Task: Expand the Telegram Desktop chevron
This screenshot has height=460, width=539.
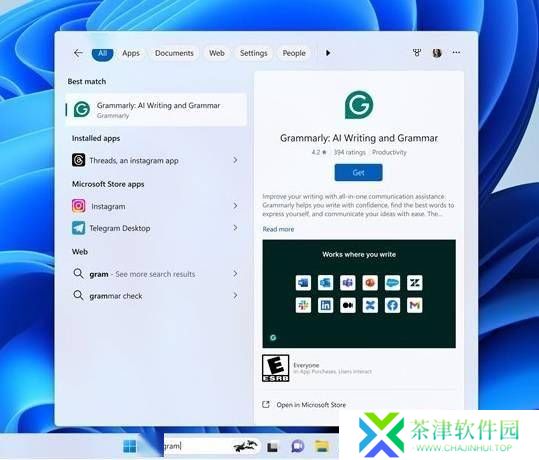Action: (x=235, y=228)
